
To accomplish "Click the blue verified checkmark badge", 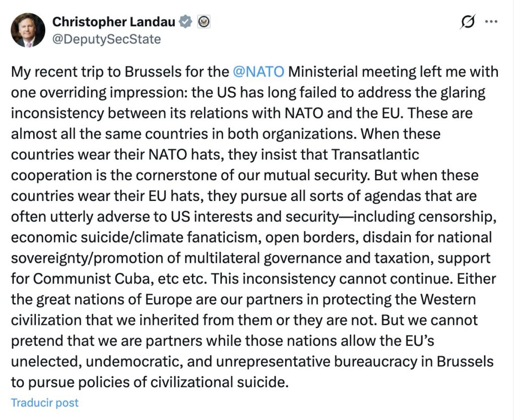I will pos(186,22).
